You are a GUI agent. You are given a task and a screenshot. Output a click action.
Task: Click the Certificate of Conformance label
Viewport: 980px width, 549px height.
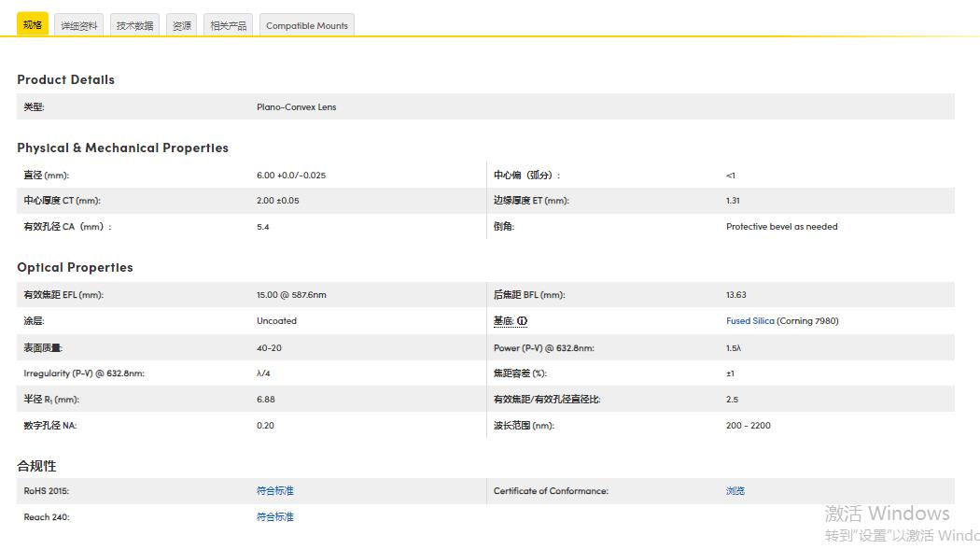551,491
